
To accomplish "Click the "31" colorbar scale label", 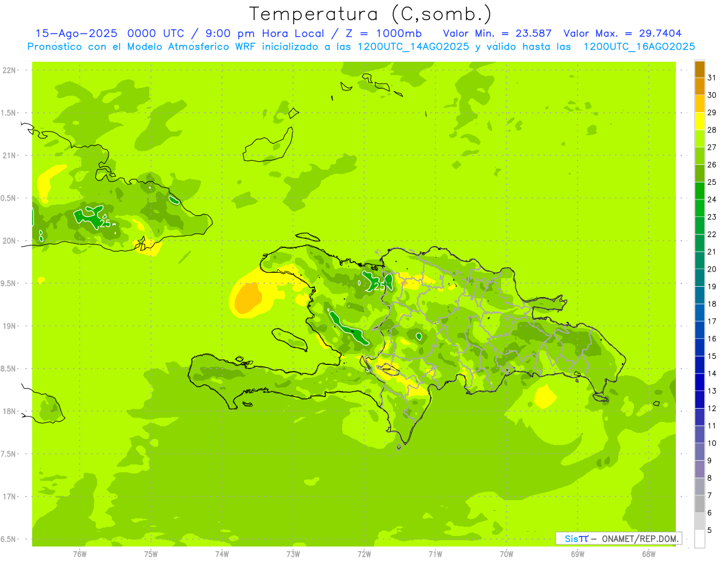I will click(x=712, y=77).
